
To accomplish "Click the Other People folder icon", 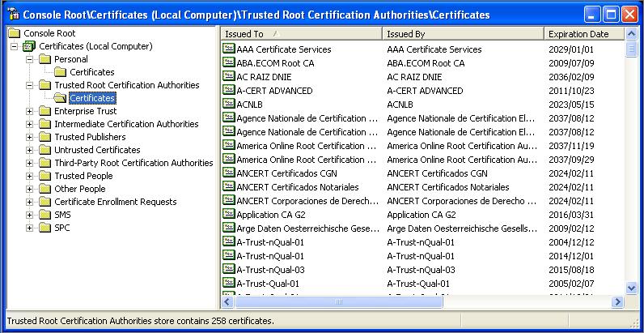I will click(x=44, y=189).
